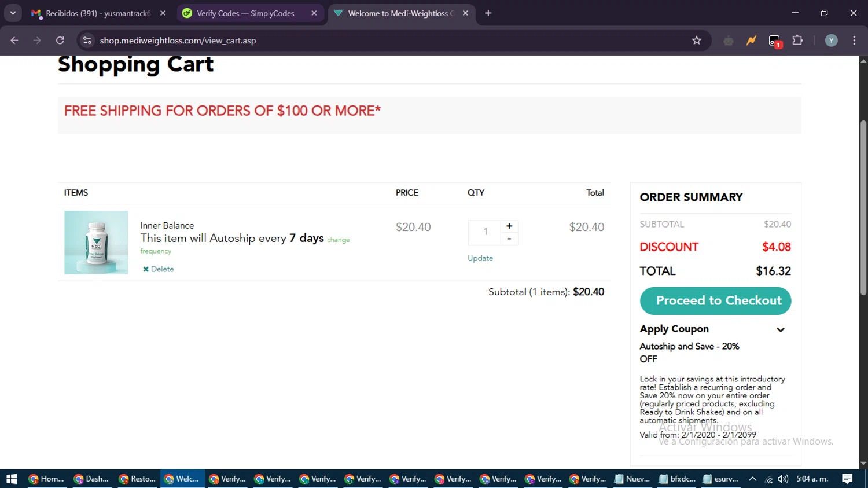Change the autoship frequency link

tap(339, 240)
